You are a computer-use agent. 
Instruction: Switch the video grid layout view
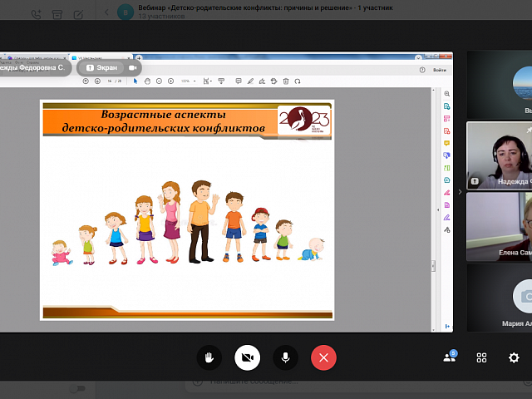pos(481,357)
